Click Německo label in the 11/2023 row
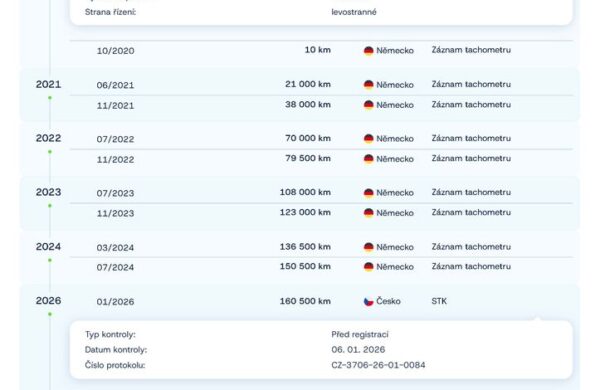600x390 pixels. tap(395, 213)
